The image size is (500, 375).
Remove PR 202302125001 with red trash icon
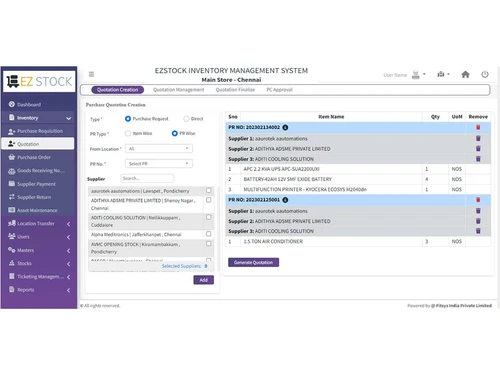(x=478, y=200)
